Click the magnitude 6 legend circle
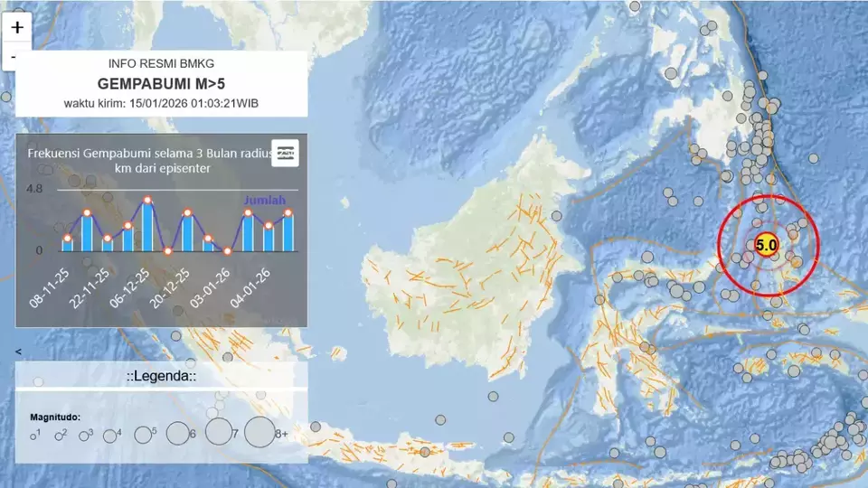 [178, 433]
